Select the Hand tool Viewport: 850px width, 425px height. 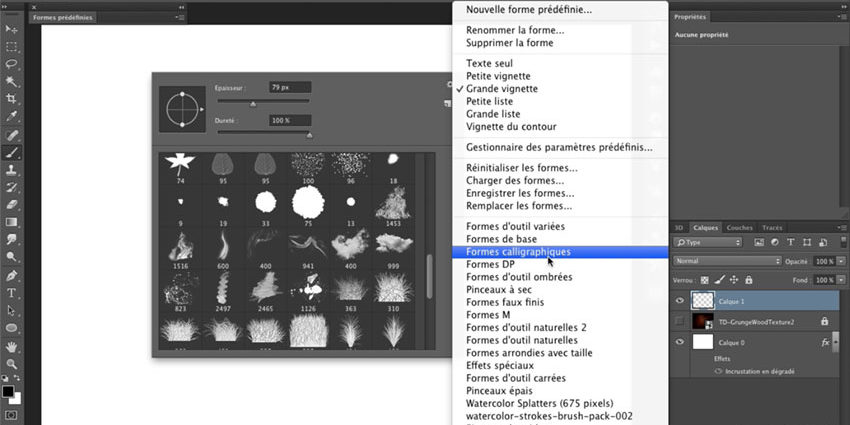click(x=12, y=345)
